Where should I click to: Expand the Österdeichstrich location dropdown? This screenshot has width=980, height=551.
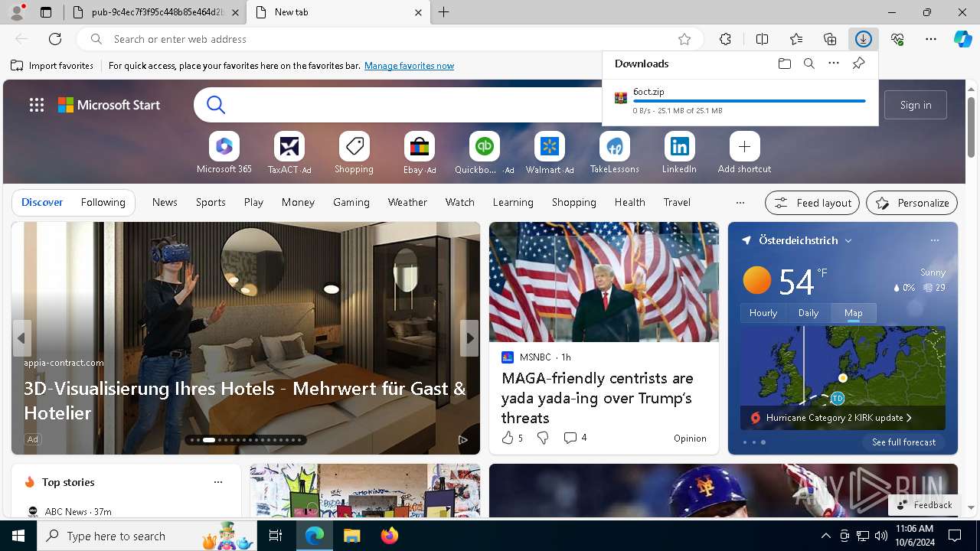coord(848,240)
